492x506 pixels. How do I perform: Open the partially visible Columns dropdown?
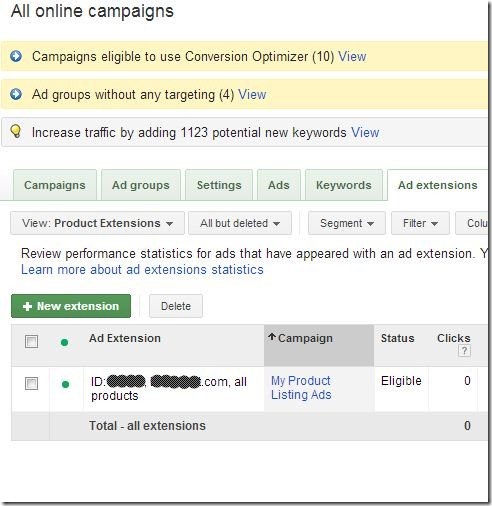pyautogui.click(x=473, y=223)
